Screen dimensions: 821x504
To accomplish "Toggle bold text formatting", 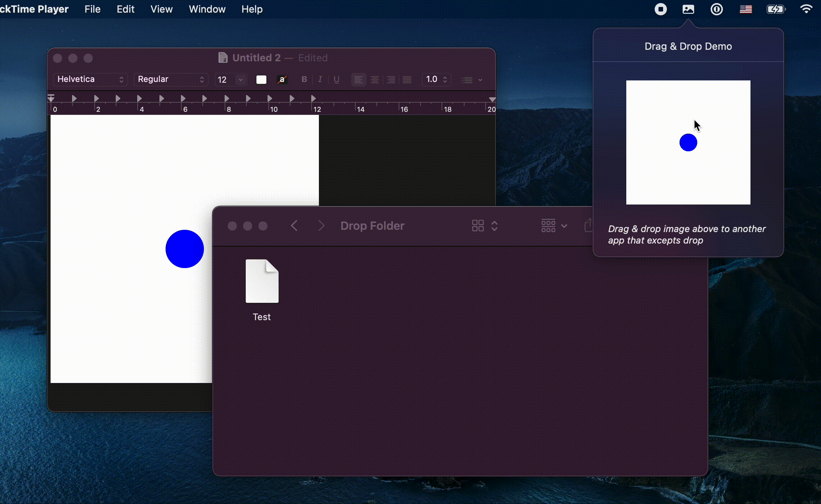I will tap(304, 79).
